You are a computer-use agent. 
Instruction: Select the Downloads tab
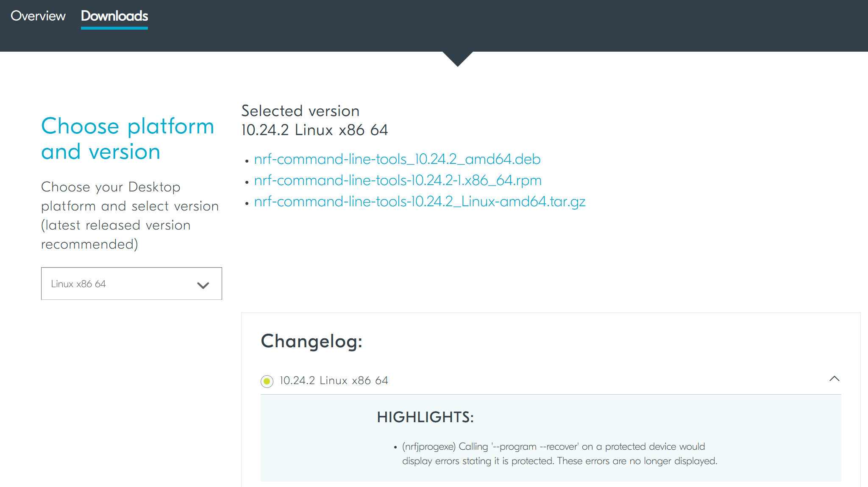click(x=114, y=16)
